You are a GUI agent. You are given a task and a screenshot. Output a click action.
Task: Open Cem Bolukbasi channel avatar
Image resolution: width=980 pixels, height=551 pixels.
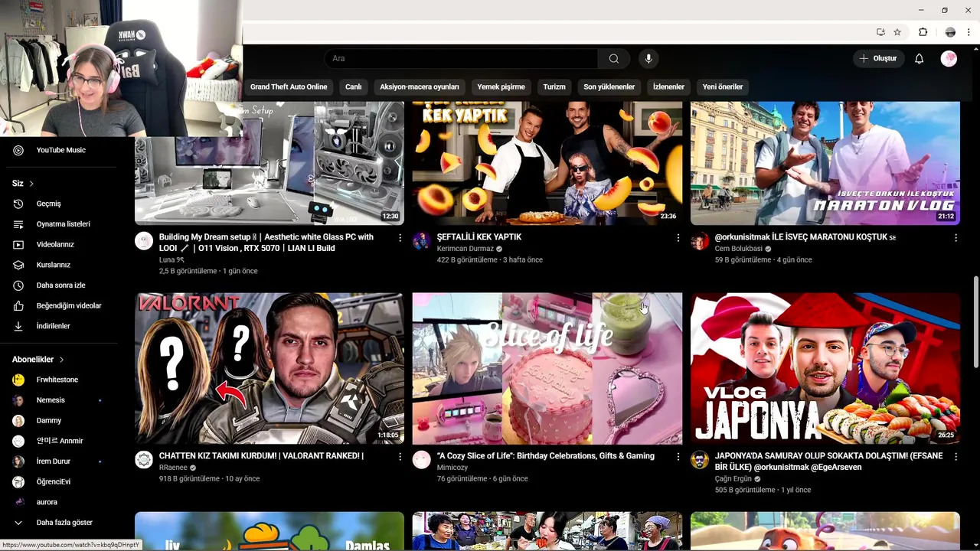pyautogui.click(x=699, y=241)
